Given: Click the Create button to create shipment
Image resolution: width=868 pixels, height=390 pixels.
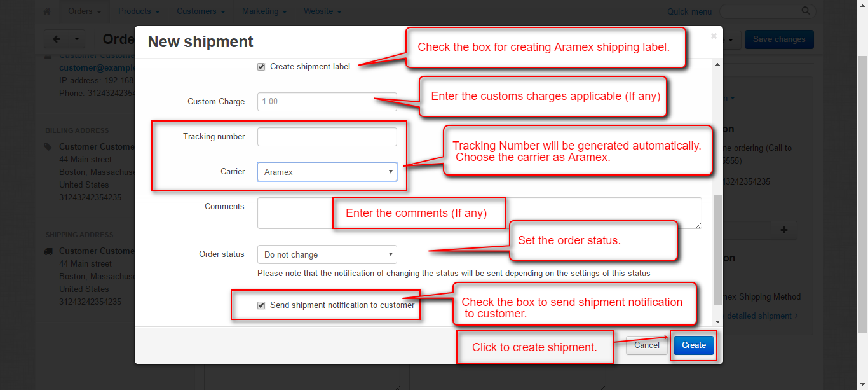Looking at the screenshot, I should click(694, 345).
